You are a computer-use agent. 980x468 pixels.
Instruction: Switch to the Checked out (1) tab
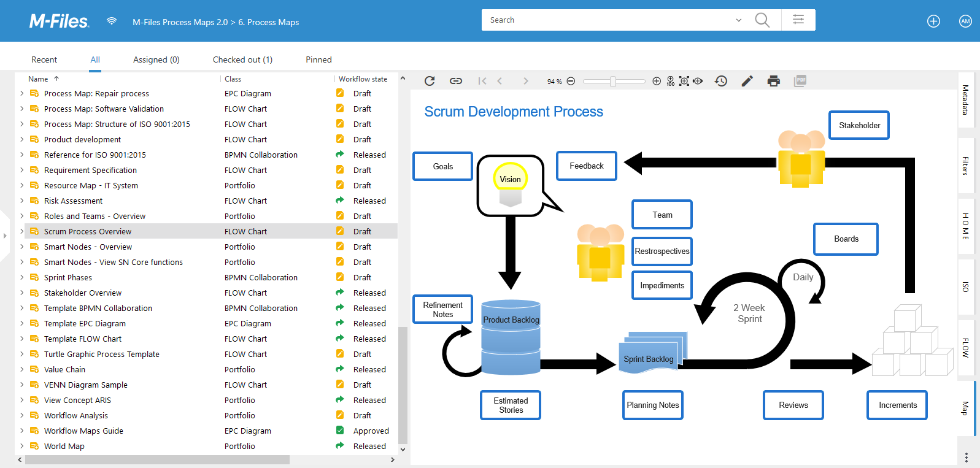(x=242, y=59)
